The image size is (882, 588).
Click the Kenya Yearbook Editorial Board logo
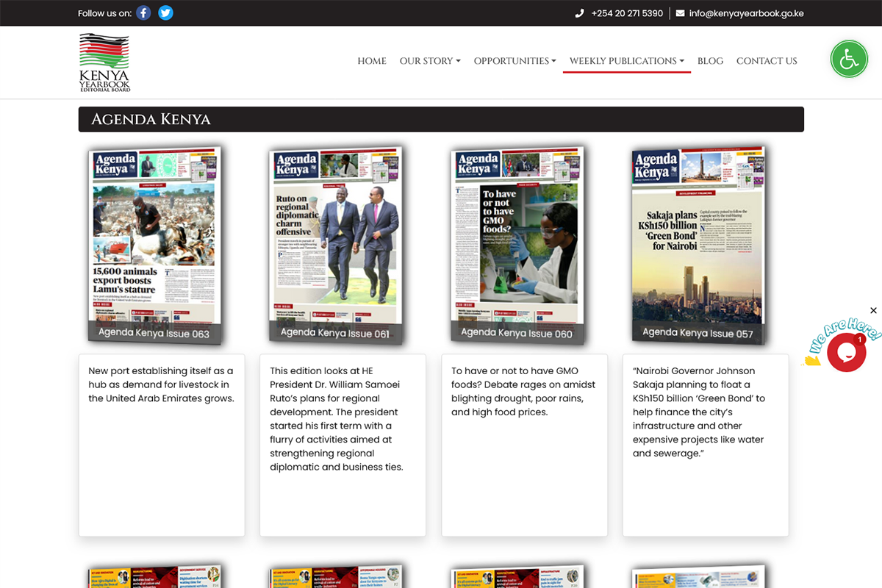point(104,62)
